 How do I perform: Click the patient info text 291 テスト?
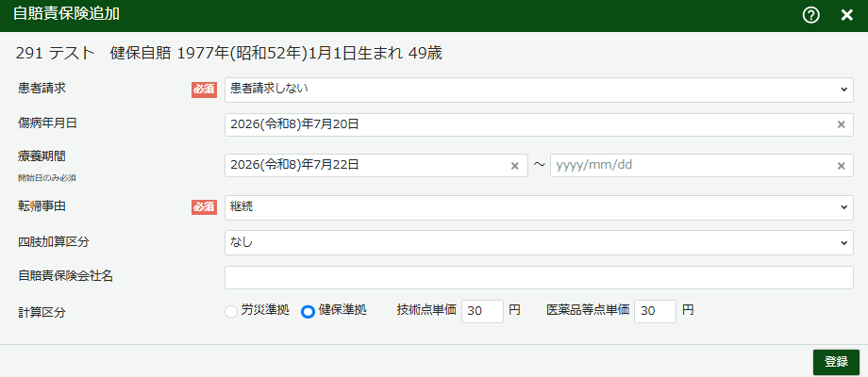coord(56,54)
